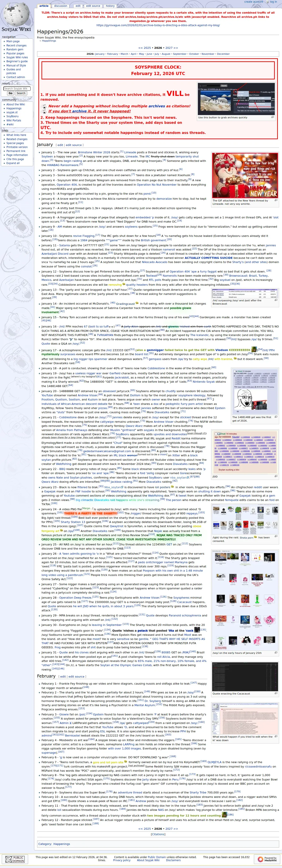The width and height of the screenshot is (282, 868).
Task: Go to '2027 >>' above the Citations link
Action: 172,829
